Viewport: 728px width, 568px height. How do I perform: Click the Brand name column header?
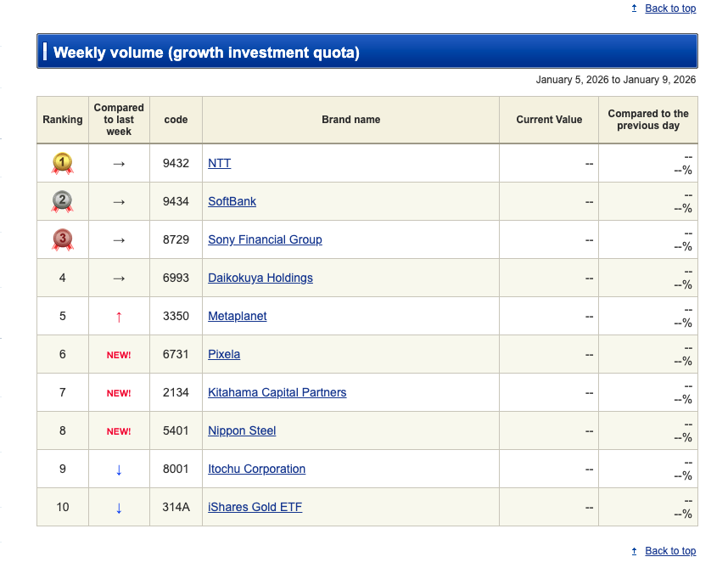(x=351, y=120)
